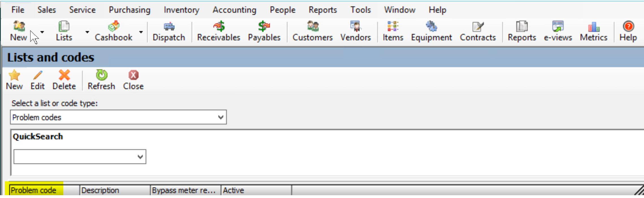Open the Sales menu
The height and width of the screenshot is (198, 644).
tap(47, 10)
